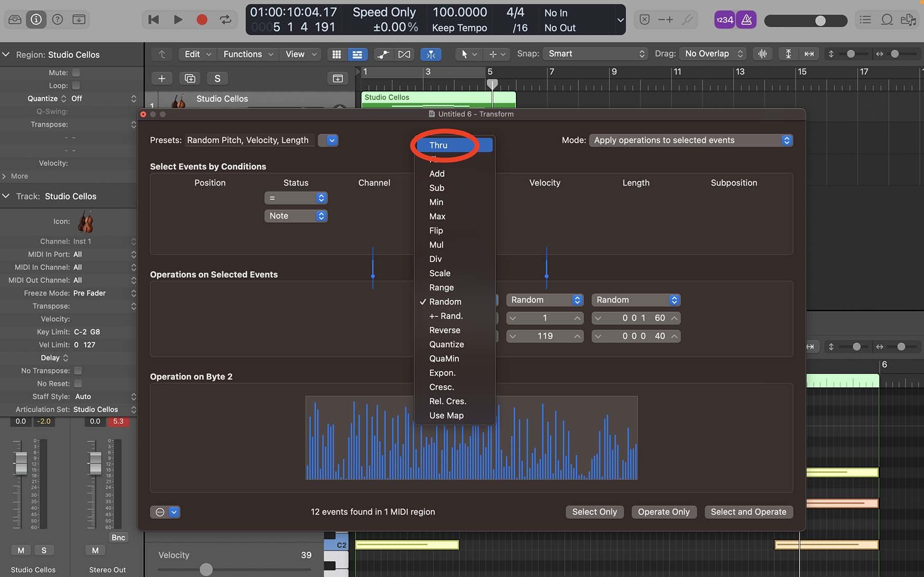
Task: Click the horizontal auto zoom button
Action: point(809,54)
